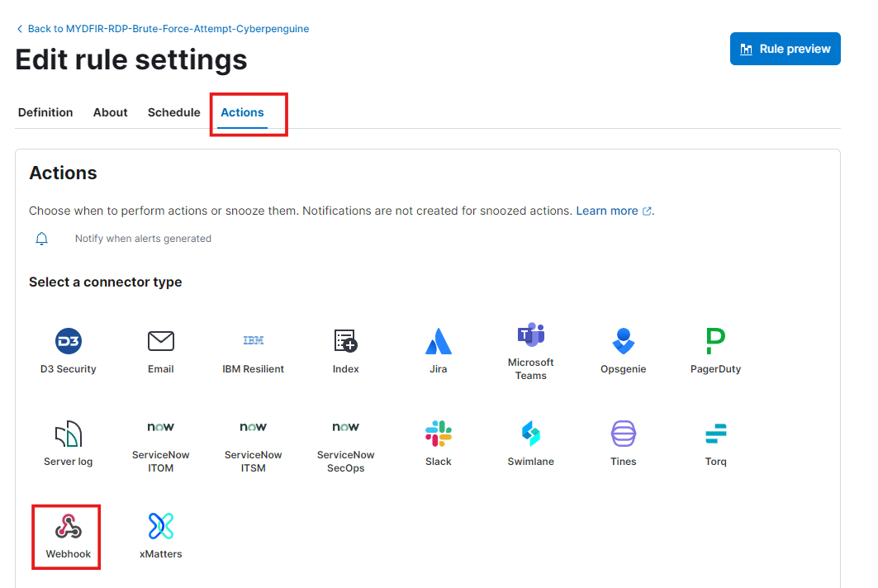Choose the Email connector

tap(161, 351)
